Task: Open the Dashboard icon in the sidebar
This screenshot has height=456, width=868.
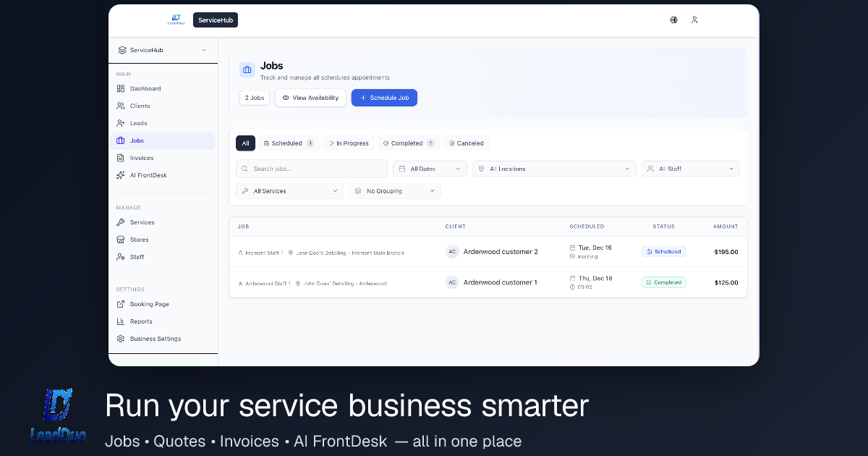Action: click(121, 88)
